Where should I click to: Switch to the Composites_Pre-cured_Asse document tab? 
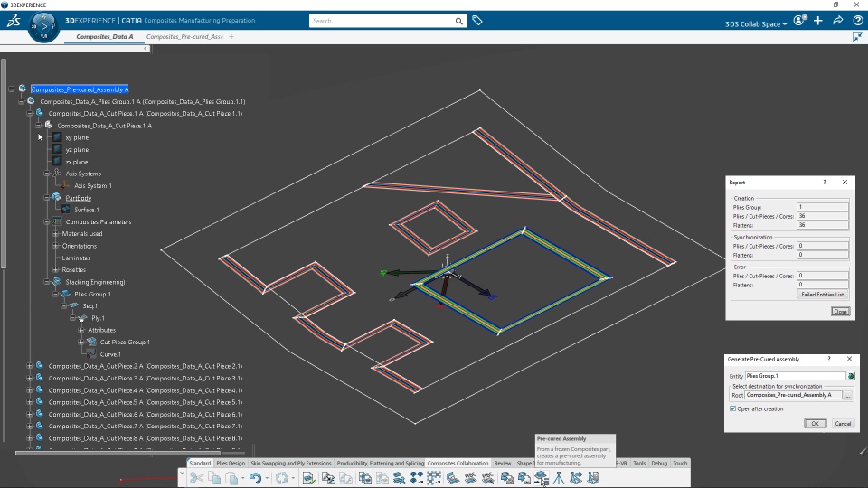pyautogui.click(x=184, y=36)
